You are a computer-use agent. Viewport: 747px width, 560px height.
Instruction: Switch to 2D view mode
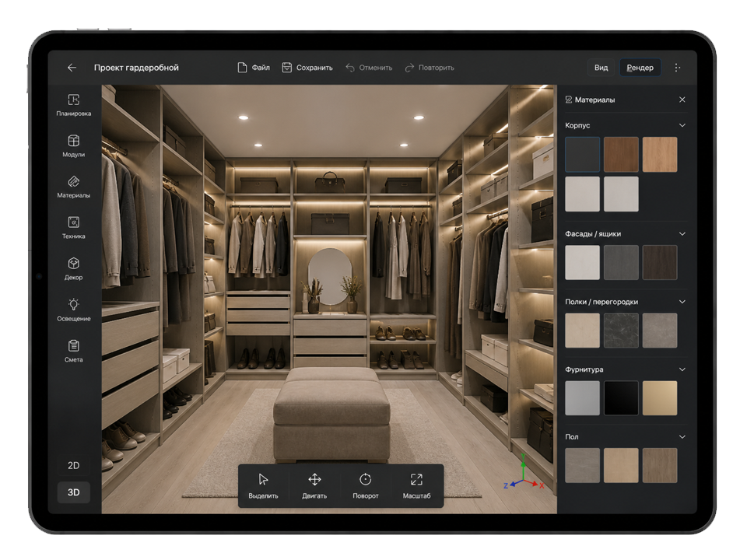coord(73,465)
